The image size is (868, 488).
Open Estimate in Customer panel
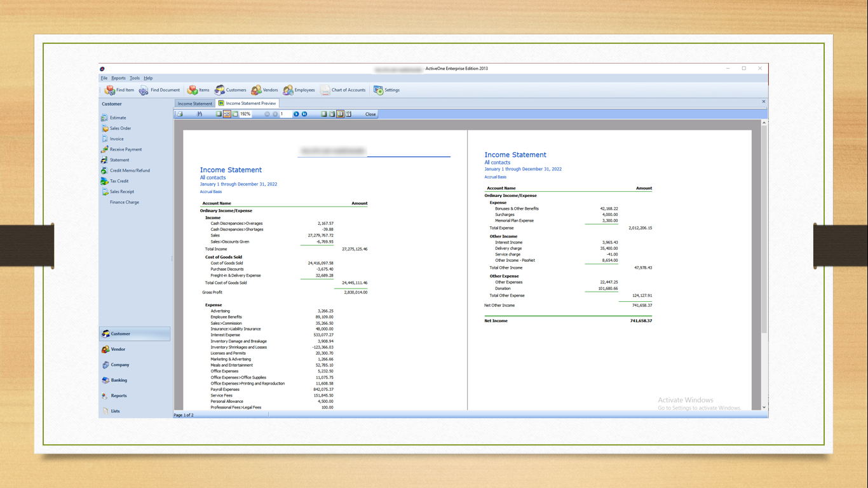tap(114, 118)
